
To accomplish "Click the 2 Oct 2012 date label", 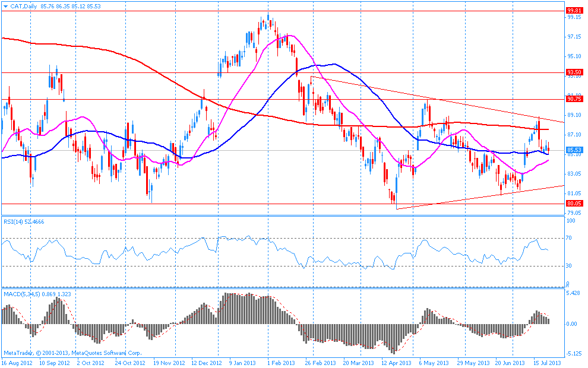I will coord(90,363).
